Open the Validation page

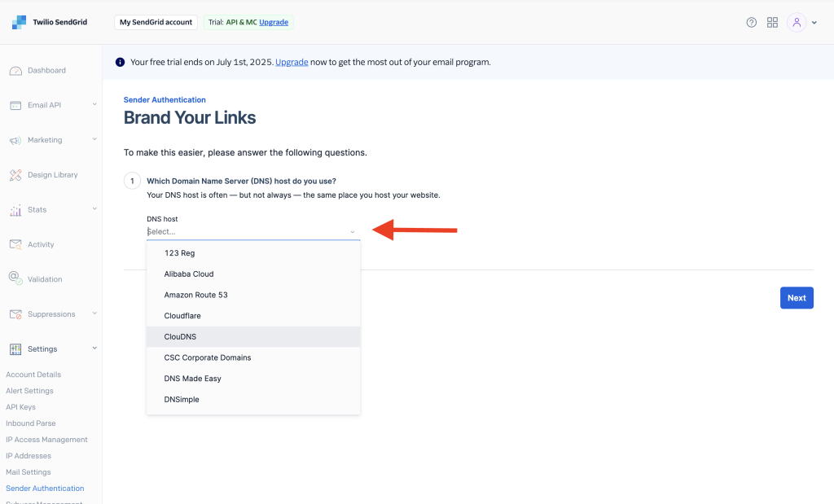45,279
